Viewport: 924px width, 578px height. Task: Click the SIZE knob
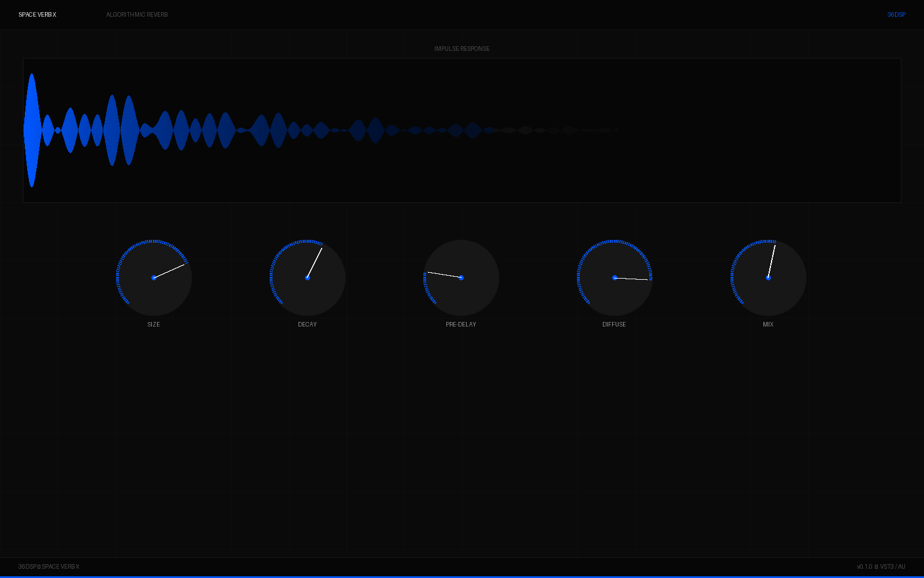(154, 277)
